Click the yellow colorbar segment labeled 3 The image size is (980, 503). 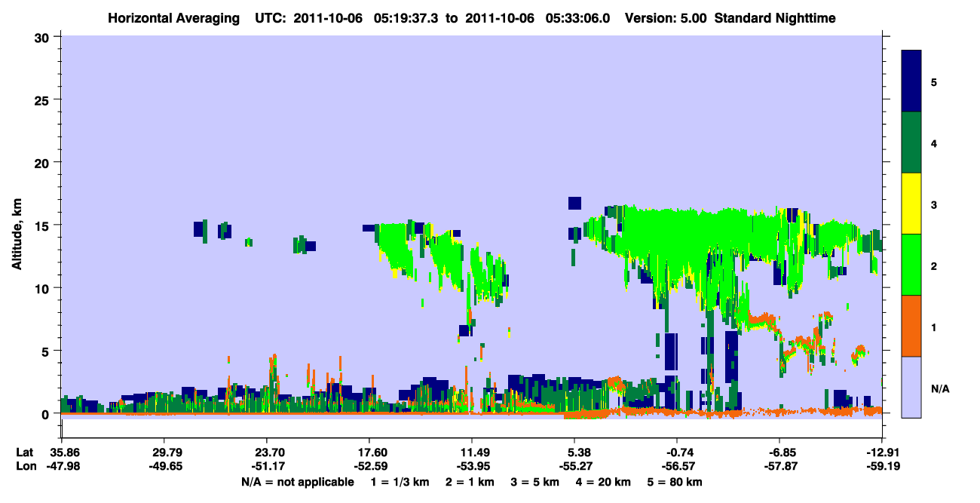[x=911, y=204]
